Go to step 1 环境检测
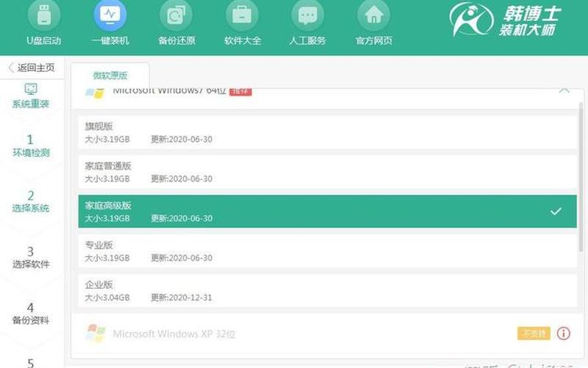This screenshot has height=368, width=588. pos(31,146)
